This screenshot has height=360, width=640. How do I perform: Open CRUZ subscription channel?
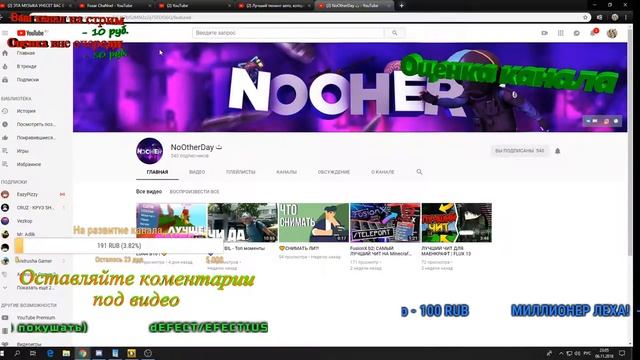[36, 207]
